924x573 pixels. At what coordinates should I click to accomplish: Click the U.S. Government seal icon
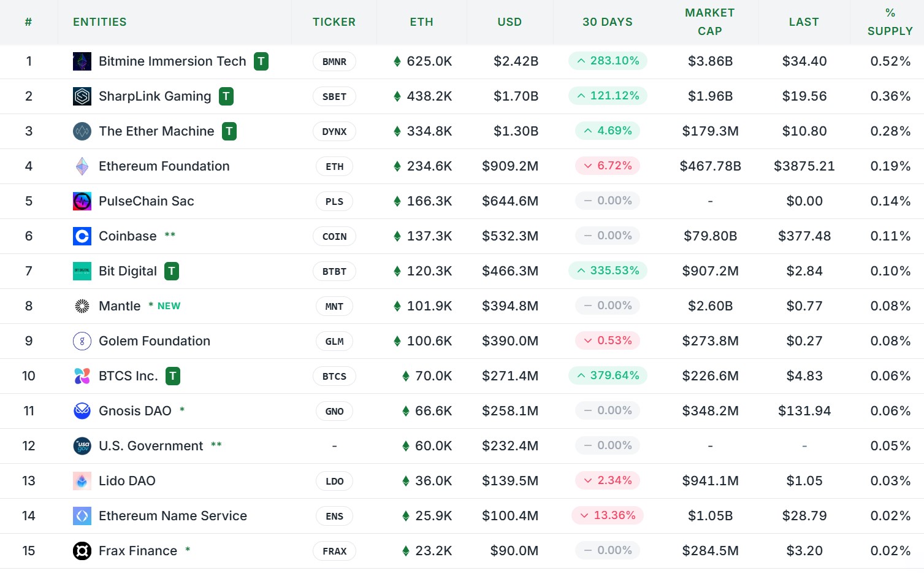[82, 446]
